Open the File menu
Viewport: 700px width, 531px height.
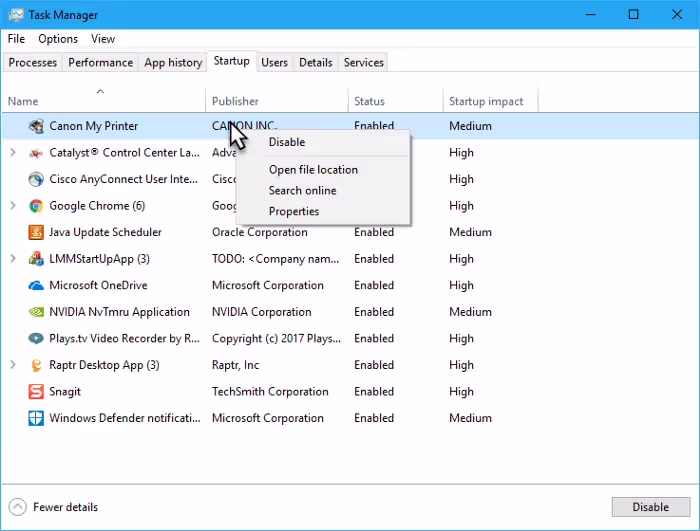[16, 39]
